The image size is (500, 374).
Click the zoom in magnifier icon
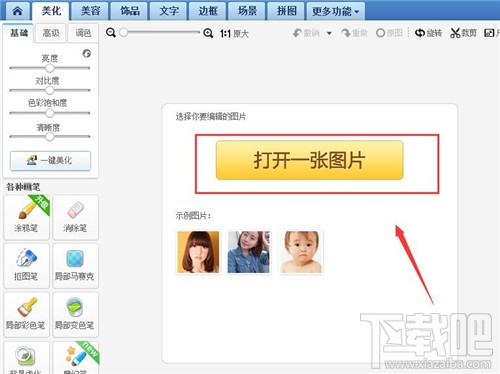point(208,33)
